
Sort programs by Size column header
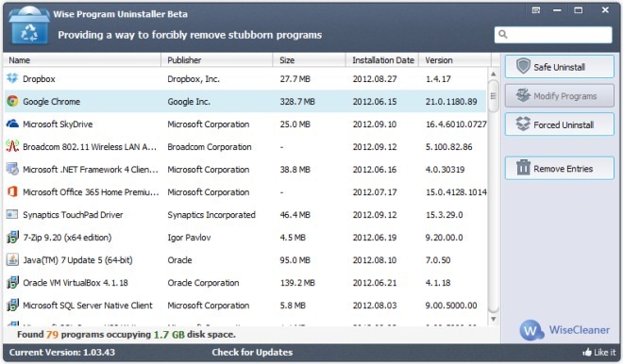[x=309, y=60]
